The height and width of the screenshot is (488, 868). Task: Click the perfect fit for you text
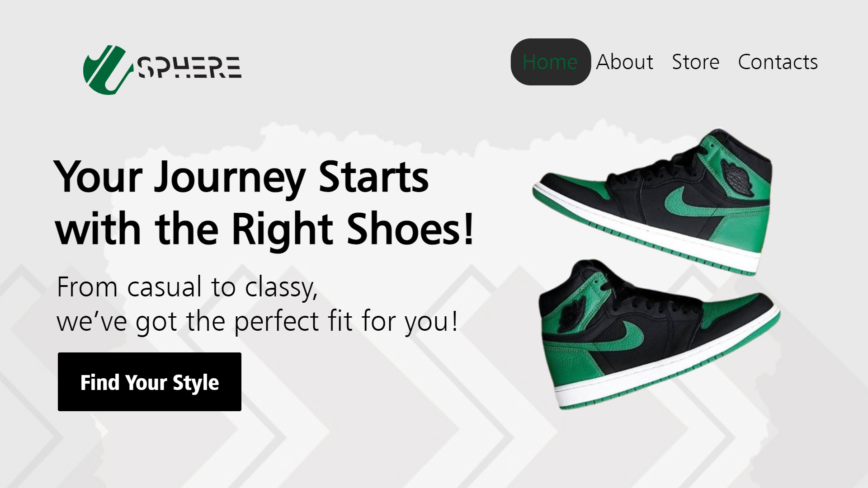tap(346, 321)
